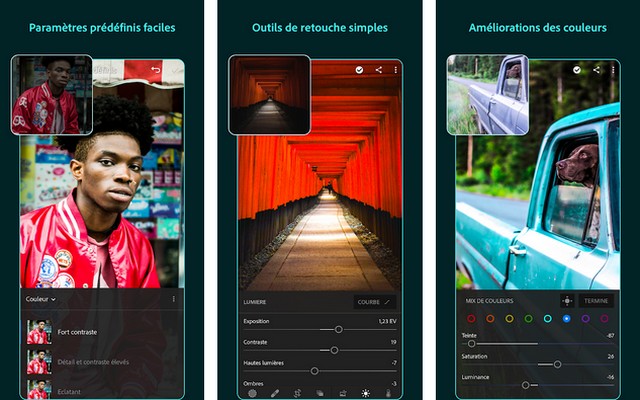Click the Teinte value -87

click(610, 336)
